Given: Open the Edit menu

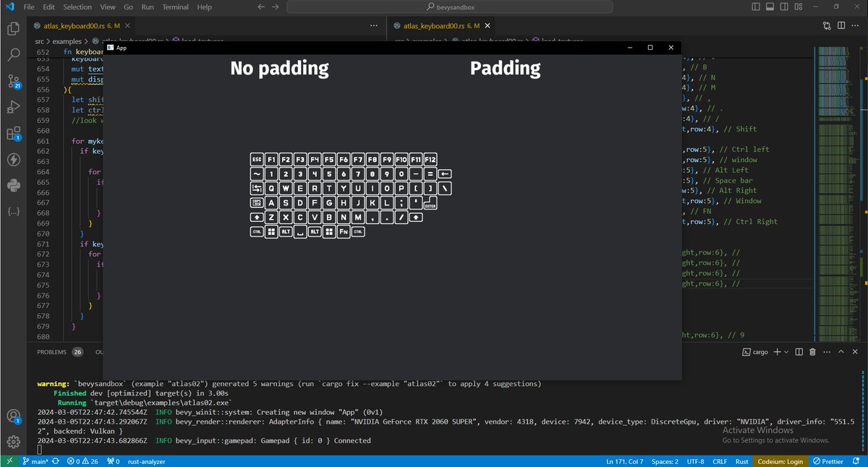Looking at the screenshot, I should click(x=48, y=7).
